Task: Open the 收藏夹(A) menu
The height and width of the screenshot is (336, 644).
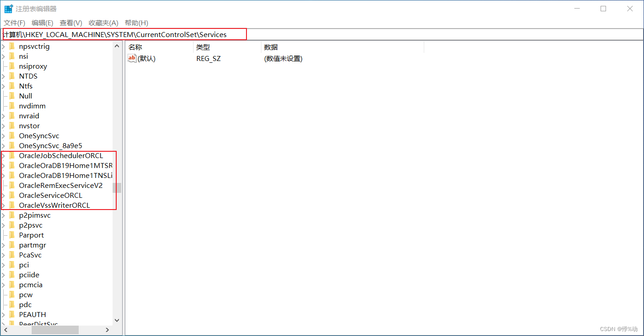Action: [x=103, y=23]
